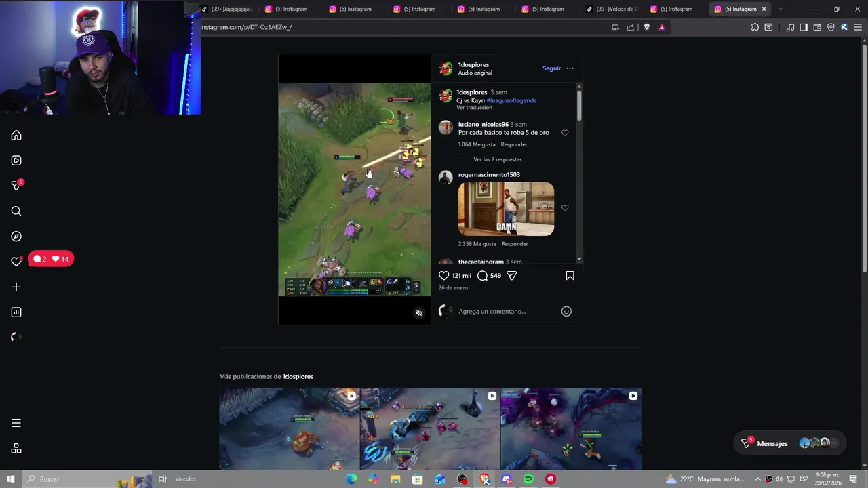This screenshot has width=868, height=488.
Task: Click the comments scrollbar thumb
Action: click(579, 106)
